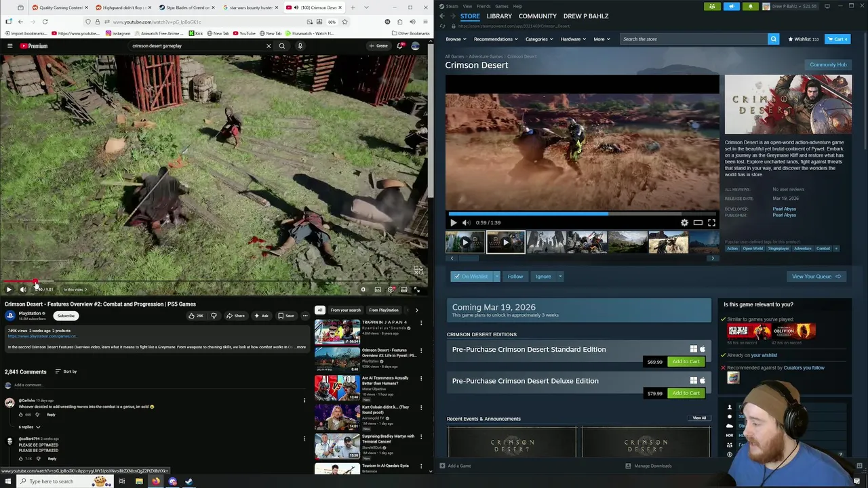Viewport: 868px width, 488px height.
Task: Toggle YouTube theater mode
Action: [403, 290]
